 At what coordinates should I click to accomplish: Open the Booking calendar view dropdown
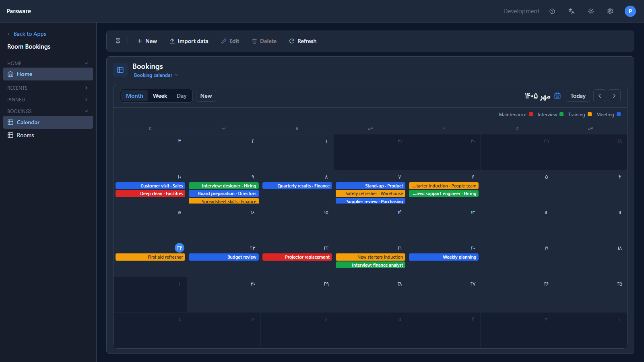[156, 75]
